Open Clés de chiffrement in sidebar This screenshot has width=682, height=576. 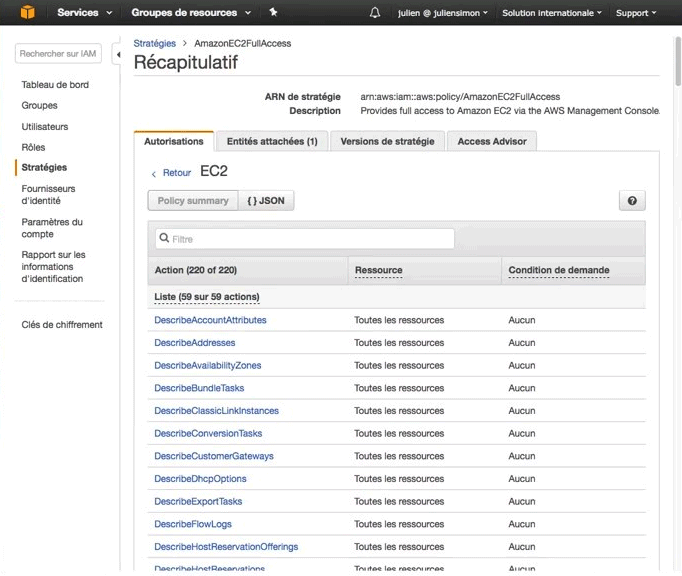pyautogui.click(x=62, y=325)
